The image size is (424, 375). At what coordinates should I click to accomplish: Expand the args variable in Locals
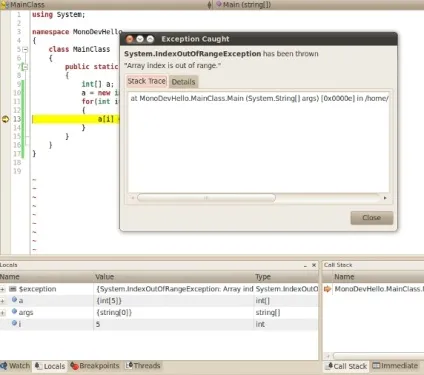3,313
